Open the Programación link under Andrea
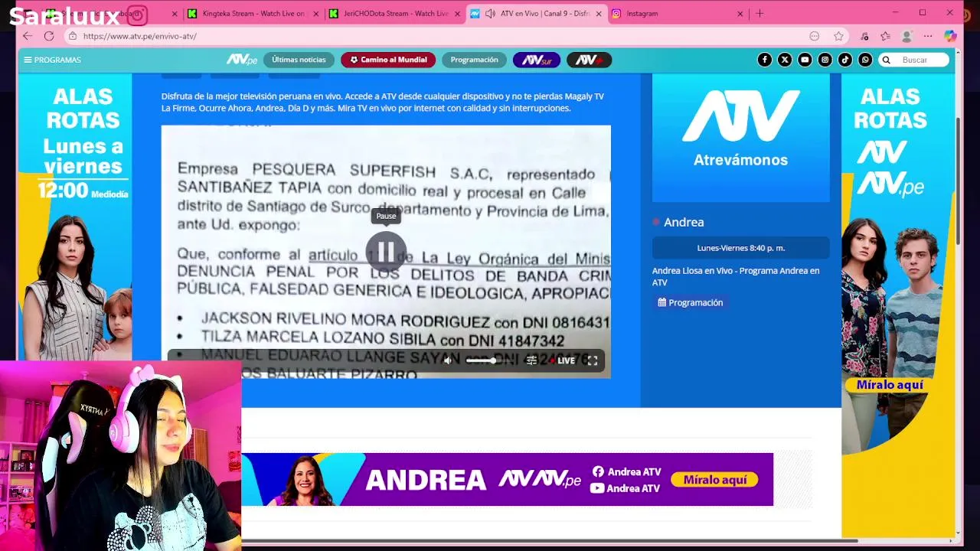 coord(691,302)
